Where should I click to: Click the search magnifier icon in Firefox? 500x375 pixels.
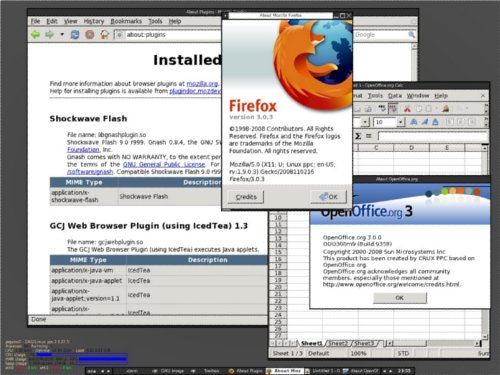point(412,35)
